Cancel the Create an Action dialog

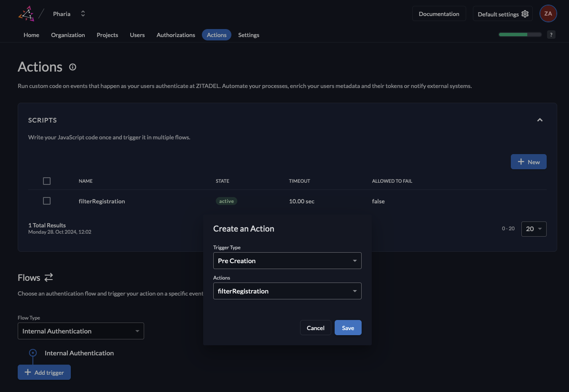[315, 328]
